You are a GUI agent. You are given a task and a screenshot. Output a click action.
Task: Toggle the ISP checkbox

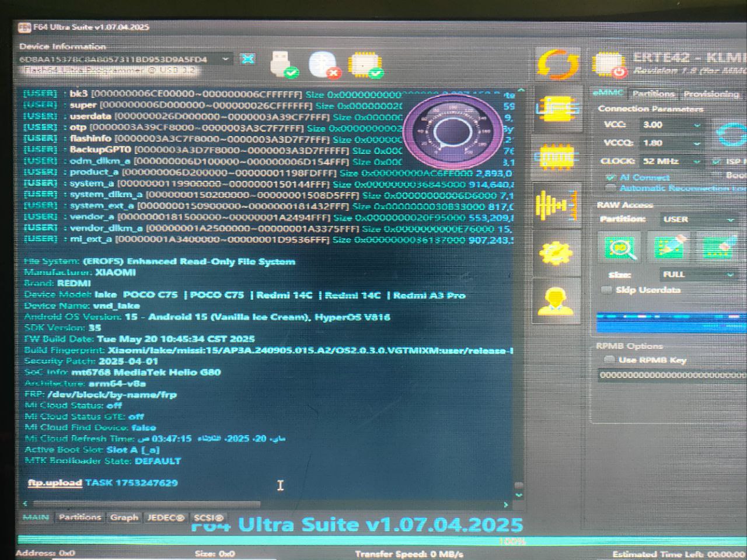pyautogui.click(x=717, y=162)
